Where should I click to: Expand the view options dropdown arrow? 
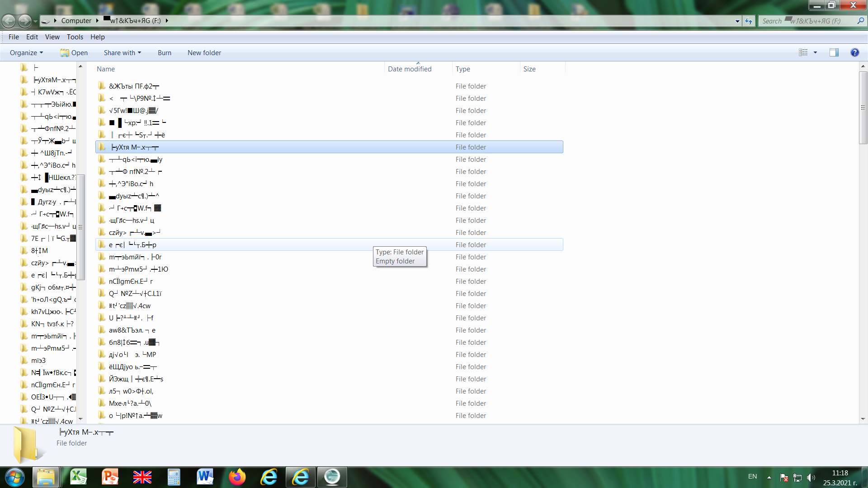[x=816, y=52]
